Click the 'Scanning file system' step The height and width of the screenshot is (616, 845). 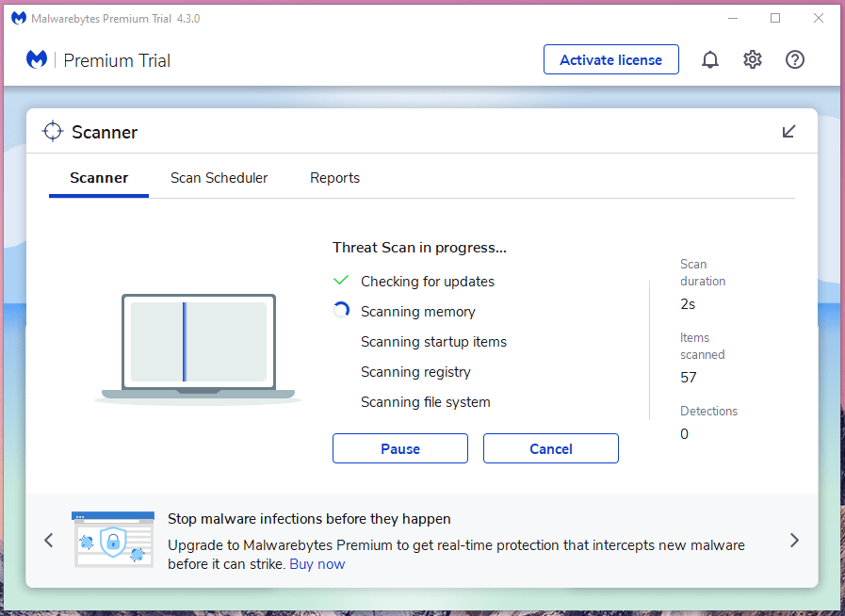425,402
